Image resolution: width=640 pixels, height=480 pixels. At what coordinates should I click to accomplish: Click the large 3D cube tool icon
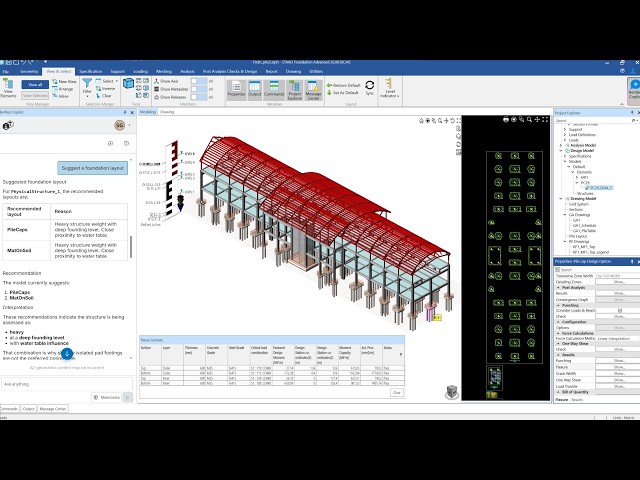click(129, 84)
